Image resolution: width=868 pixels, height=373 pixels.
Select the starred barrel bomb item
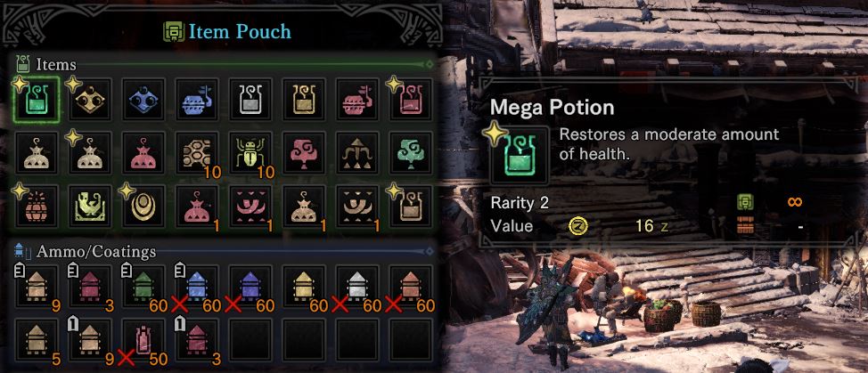[x=37, y=207]
